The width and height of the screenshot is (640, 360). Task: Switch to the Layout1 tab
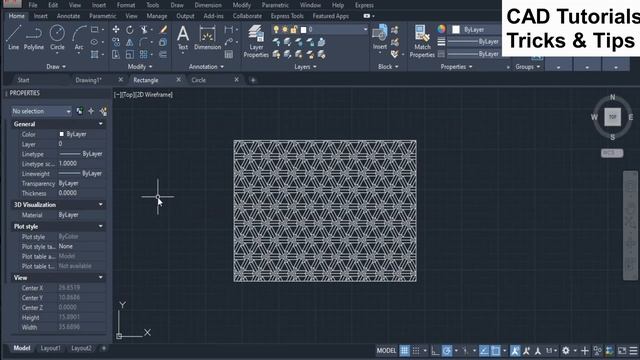51,348
